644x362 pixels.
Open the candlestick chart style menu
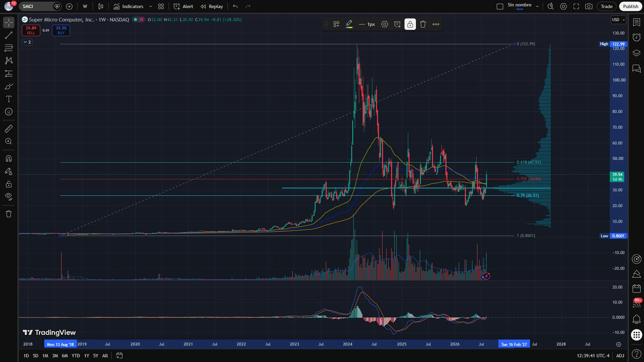(x=101, y=6)
